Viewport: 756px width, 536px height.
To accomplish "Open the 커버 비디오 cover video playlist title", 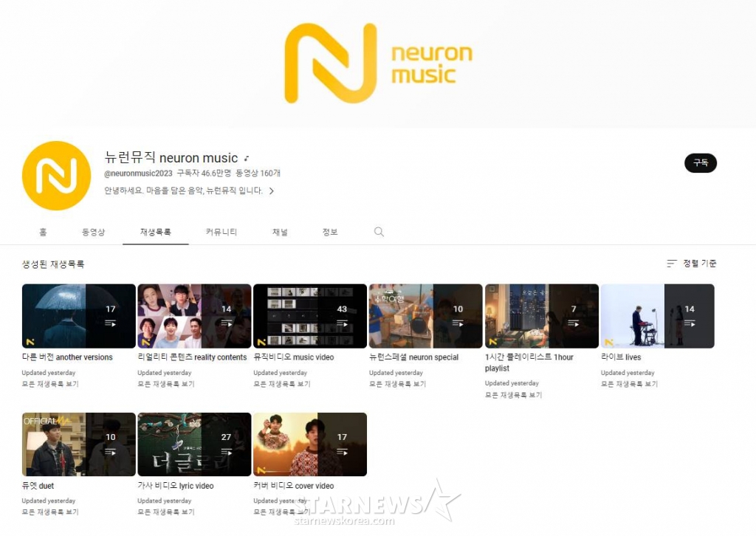I will 294,486.
